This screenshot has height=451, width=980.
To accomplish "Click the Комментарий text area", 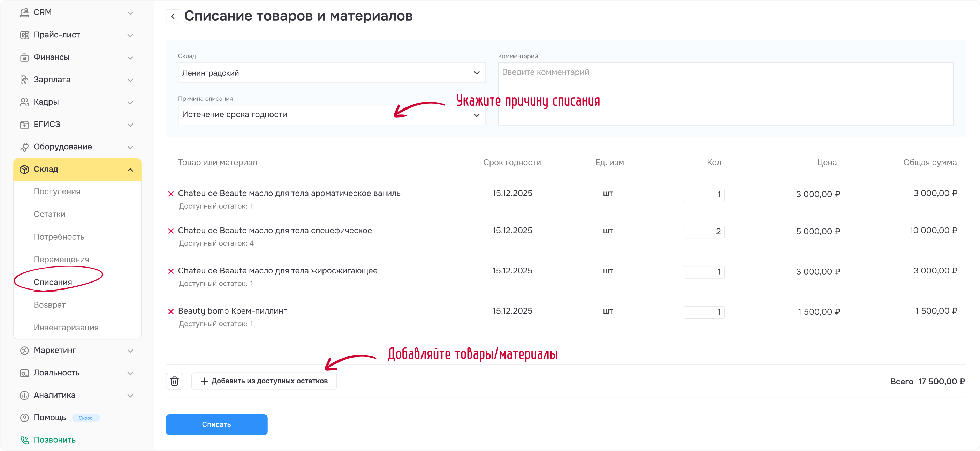I will pos(725,93).
